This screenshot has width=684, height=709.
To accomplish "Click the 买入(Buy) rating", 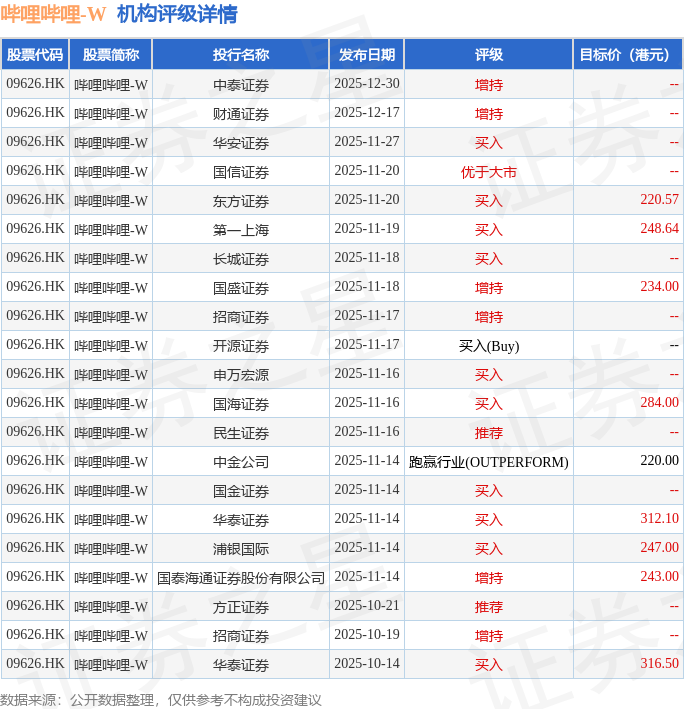I will tap(489, 346).
